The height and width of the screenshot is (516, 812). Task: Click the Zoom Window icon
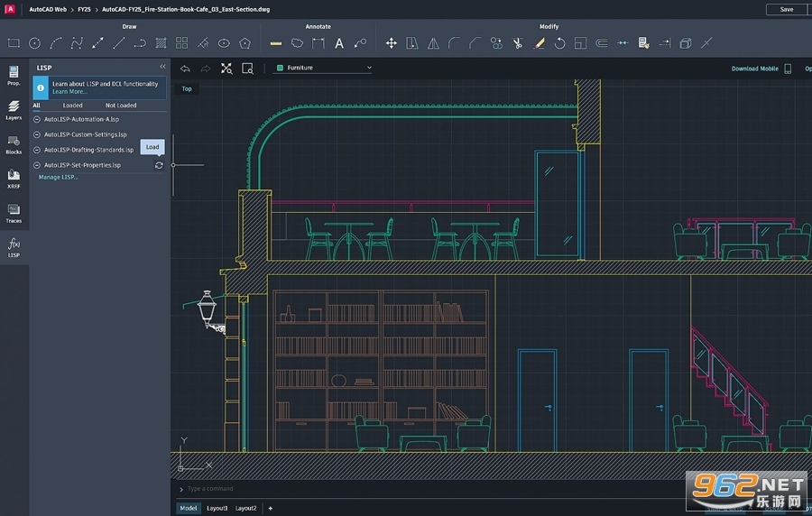247,69
